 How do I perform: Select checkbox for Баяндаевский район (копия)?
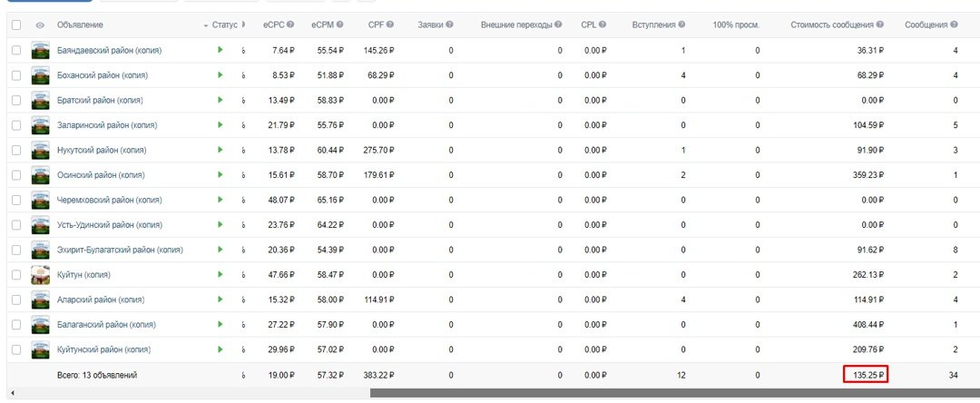coord(16,50)
